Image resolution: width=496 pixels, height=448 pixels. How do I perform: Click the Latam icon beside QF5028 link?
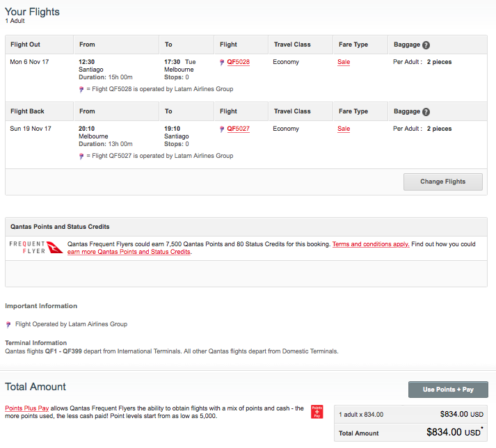tap(222, 62)
